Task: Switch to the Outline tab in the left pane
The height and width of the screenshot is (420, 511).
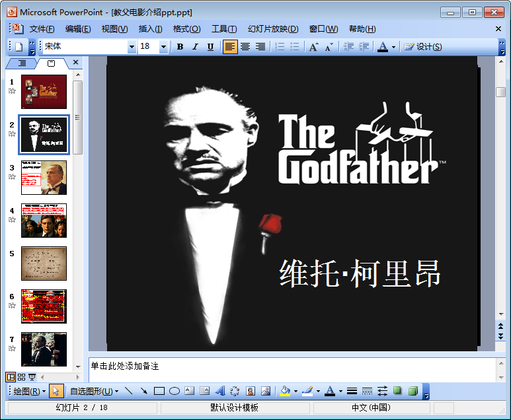Action: pos(22,63)
